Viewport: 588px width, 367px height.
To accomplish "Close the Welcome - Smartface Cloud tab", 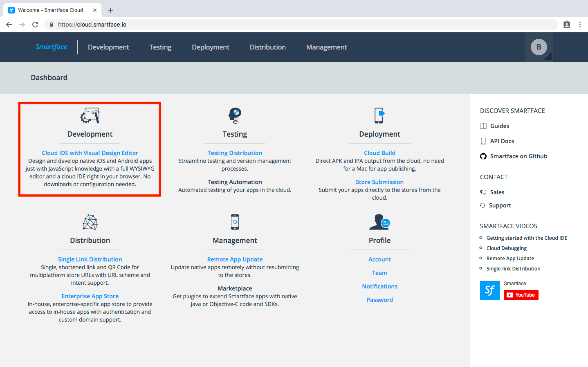I will click(95, 10).
